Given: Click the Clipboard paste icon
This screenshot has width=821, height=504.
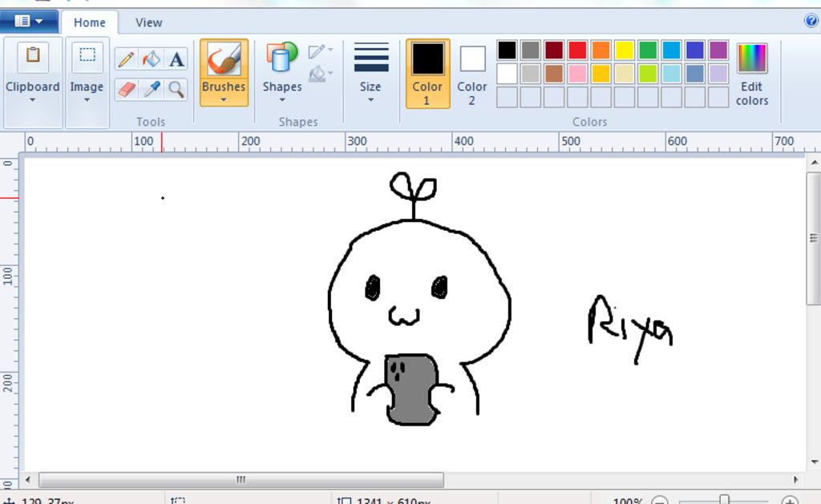Looking at the screenshot, I should click(x=33, y=55).
